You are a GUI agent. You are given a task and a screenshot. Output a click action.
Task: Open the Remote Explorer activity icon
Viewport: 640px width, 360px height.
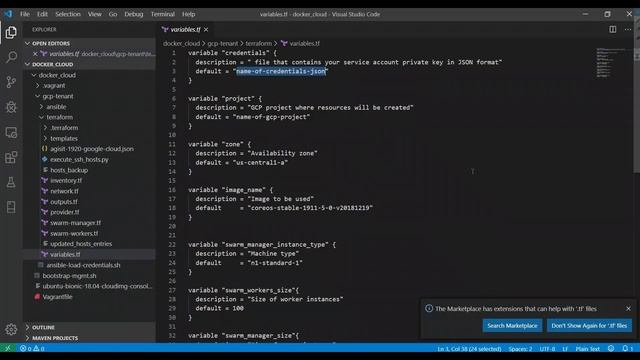click(11, 132)
